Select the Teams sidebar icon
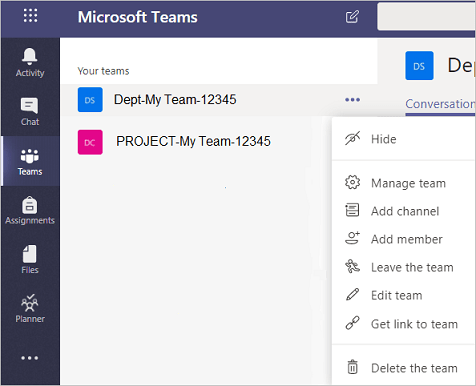Viewport: 476px width, 386px height. [30, 162]
